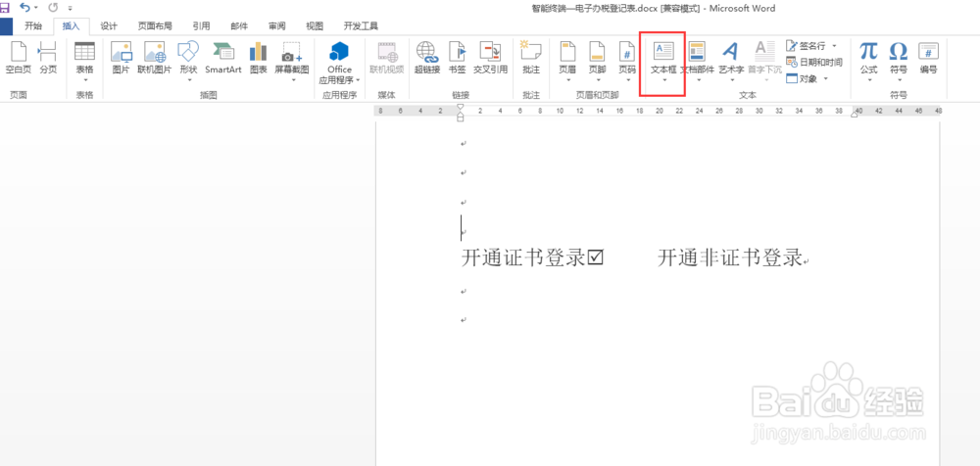The image size is (980, 466).
Task: Open the File backstage tab
Action: click(x=6, y=26)
